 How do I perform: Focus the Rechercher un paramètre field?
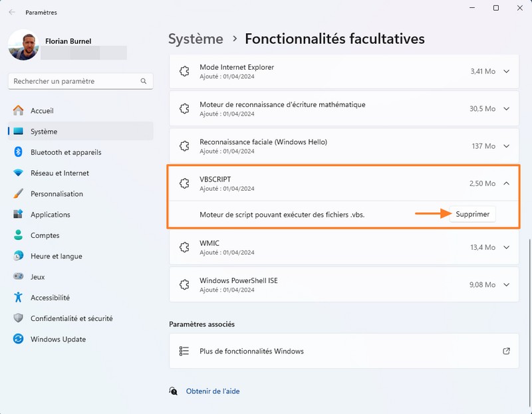[x=73, y=81]
